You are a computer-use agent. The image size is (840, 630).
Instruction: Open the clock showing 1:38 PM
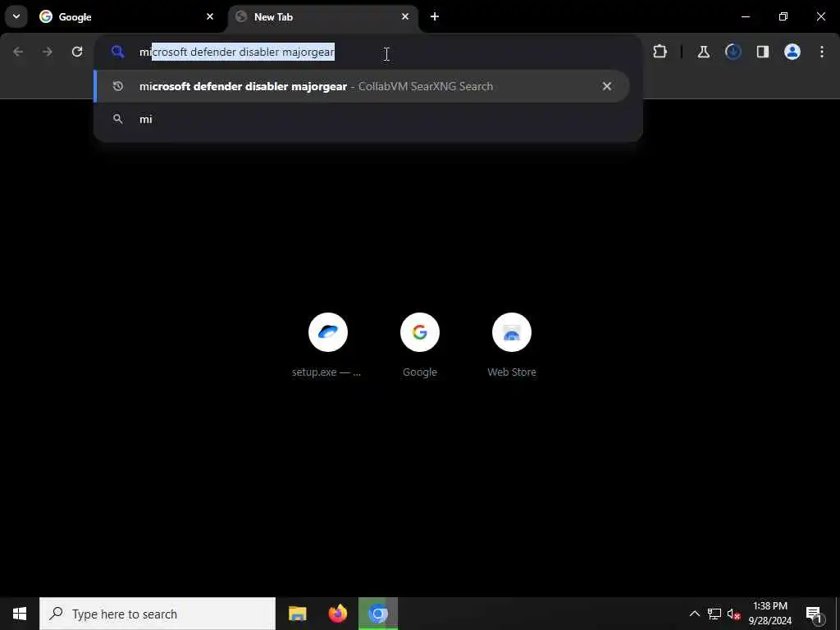click(769, 614)
